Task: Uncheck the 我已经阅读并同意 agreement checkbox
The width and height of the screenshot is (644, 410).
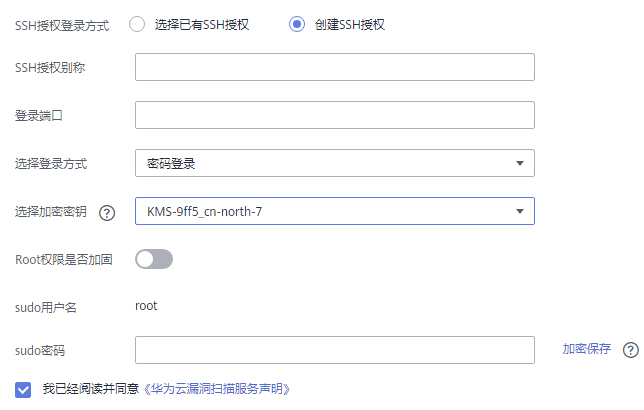Action: 23,389
